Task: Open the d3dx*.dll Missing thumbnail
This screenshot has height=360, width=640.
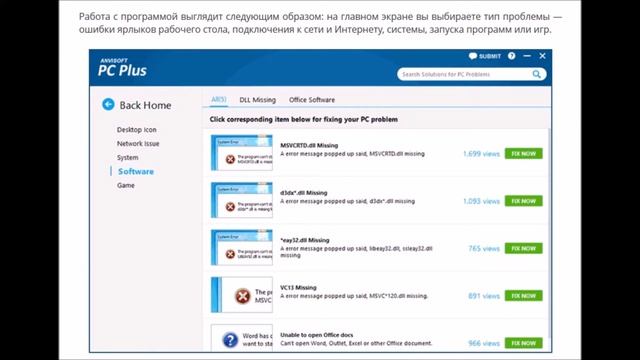Action: tap(242, 200)
